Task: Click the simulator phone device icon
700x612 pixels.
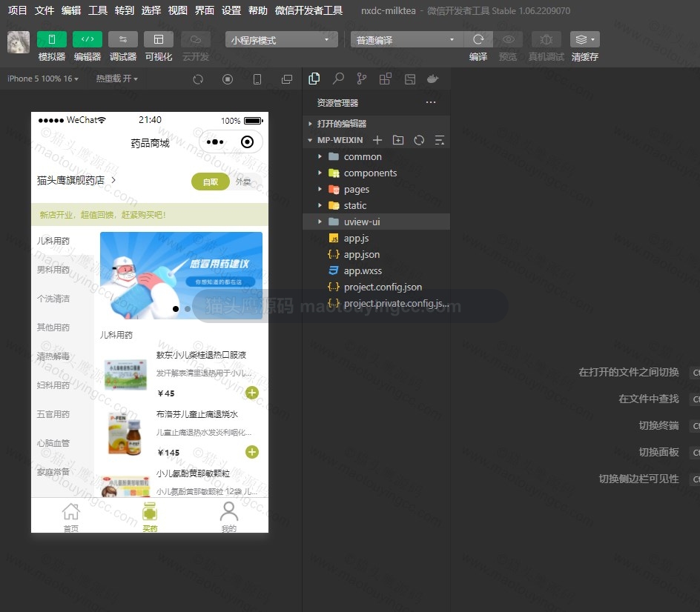Action: (257, 79)
